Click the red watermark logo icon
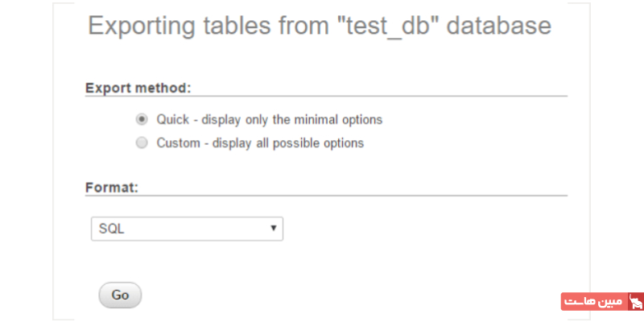This screenshot has height=322, width=644. [x=634, y=303]
